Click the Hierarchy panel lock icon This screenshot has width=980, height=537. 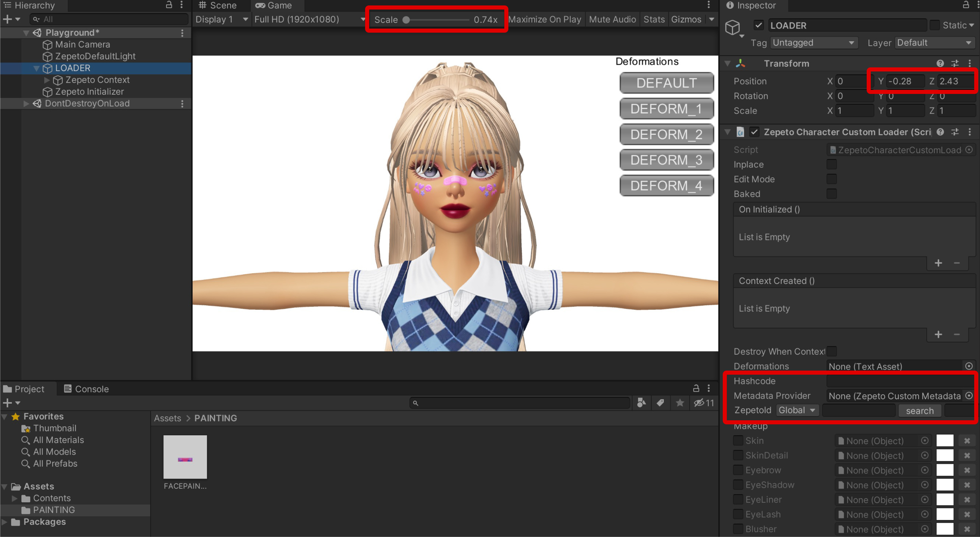point(169,5)
